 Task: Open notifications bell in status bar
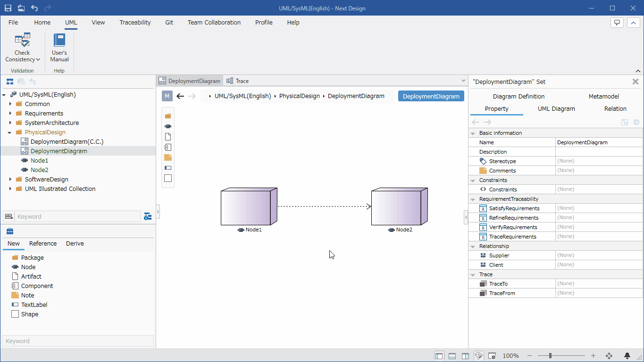pos(627,356)
